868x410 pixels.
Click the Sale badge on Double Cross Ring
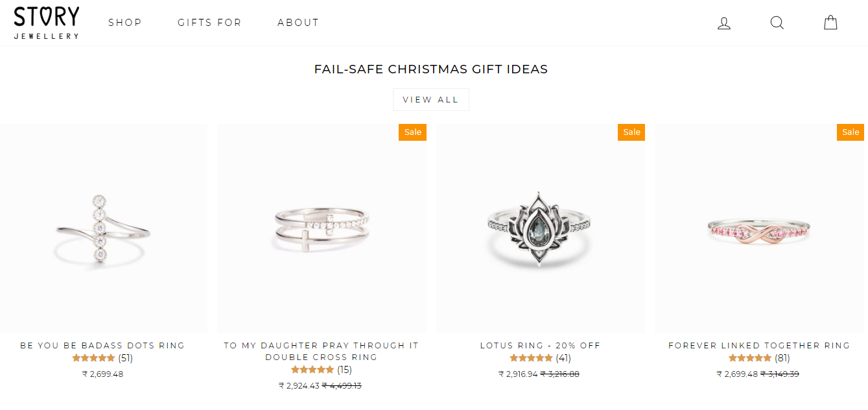[x=412, y=132]
